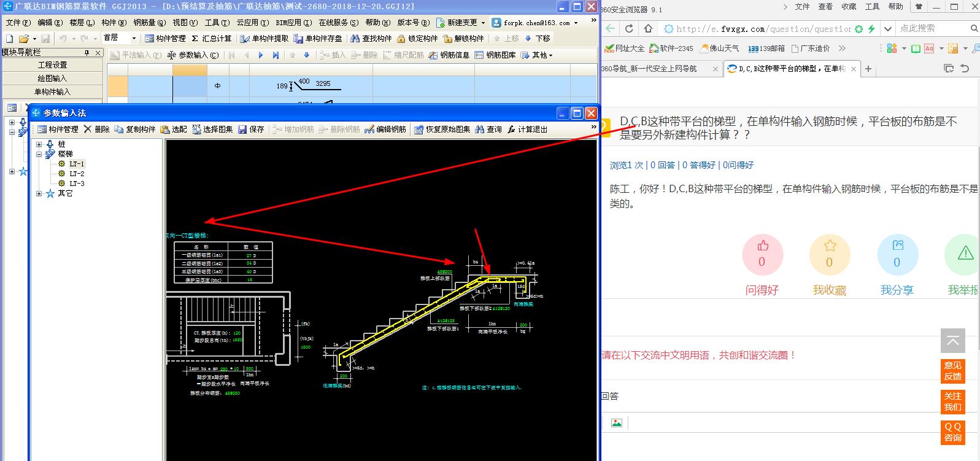Open 网址大全 bookmark
The image size is (980, 461).
(x=625, y=48)
